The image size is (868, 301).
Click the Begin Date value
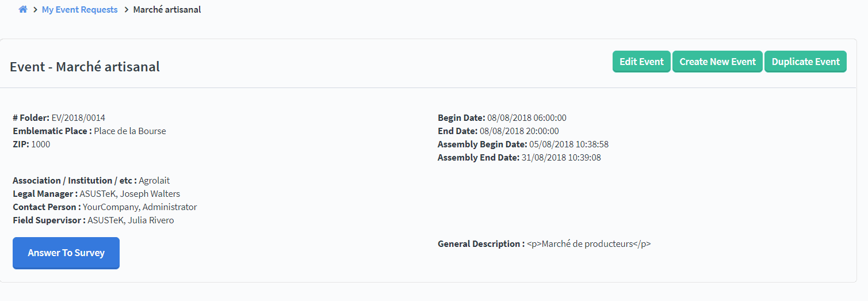click(x=527, y=118)
